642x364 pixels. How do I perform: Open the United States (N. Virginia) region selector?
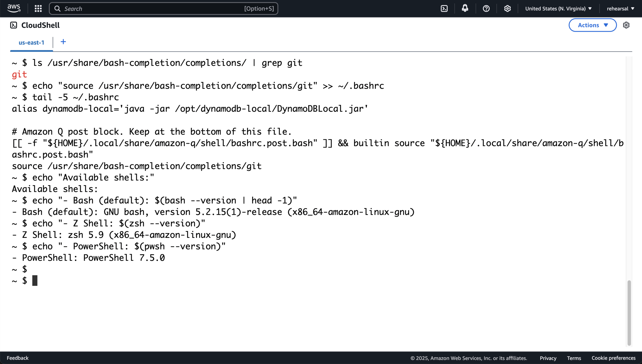click(558, 9)
